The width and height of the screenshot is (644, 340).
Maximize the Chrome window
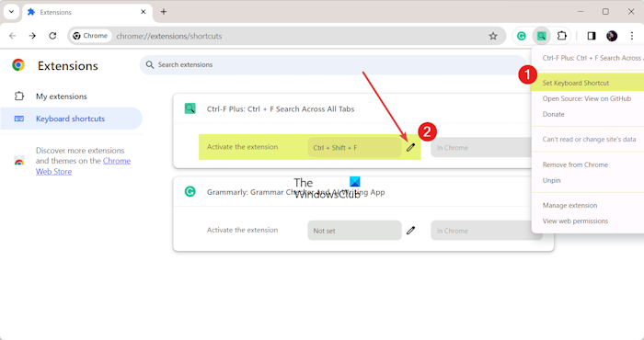(605, 11)
